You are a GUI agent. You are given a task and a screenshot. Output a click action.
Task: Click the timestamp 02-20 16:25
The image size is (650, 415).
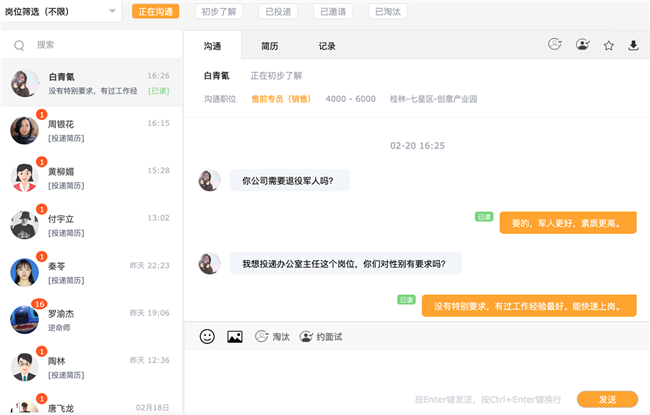click(x=417, y=146)
